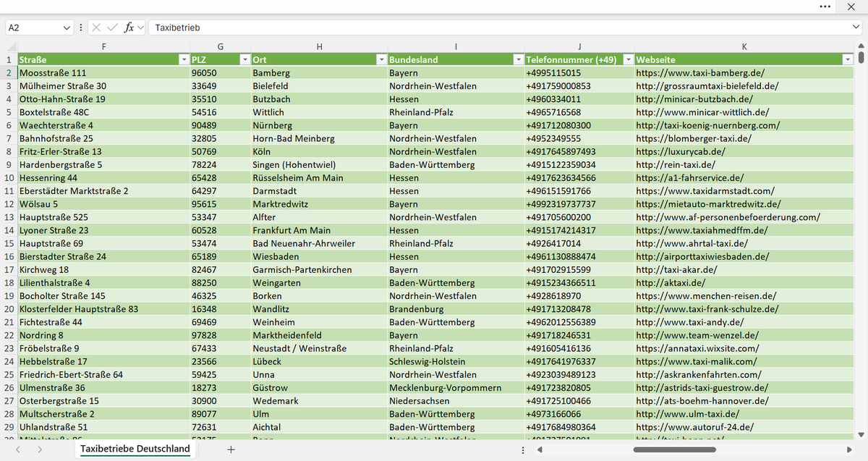This screenshot has height=461, width=868.
Task: Open link https://www.taxi-bamberg.de/
Action: 700,73
